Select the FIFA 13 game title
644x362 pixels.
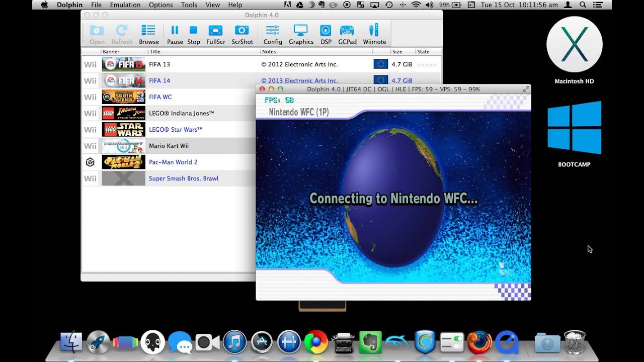[x=159, y=64]
